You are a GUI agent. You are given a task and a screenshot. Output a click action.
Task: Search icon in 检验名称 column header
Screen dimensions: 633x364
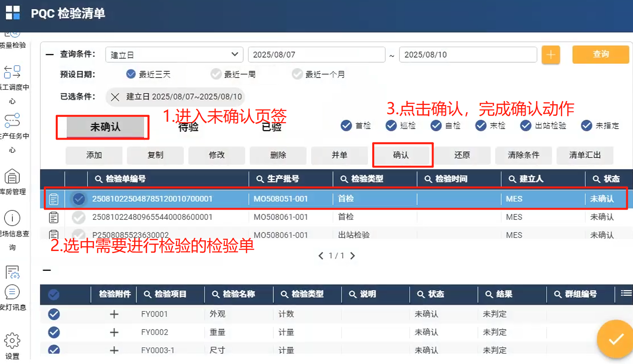click(x=216, y=294)
